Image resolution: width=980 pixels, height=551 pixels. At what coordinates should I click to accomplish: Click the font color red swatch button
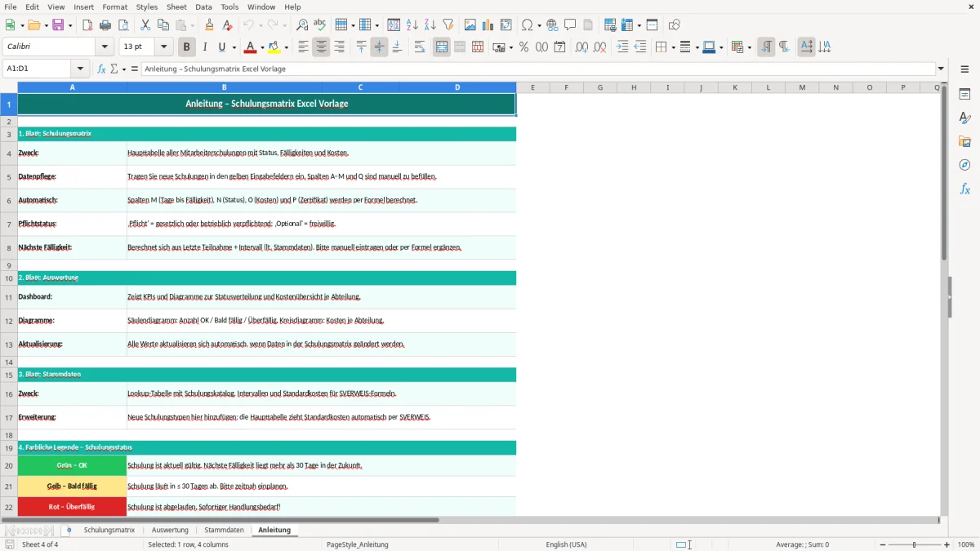[251, 47]
